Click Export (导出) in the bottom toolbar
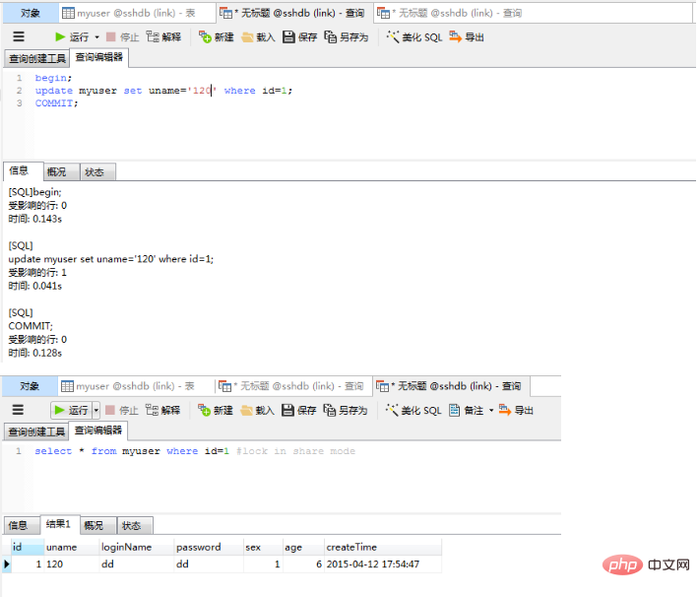Viewport: 700px width, 597px height. (516, 410)
